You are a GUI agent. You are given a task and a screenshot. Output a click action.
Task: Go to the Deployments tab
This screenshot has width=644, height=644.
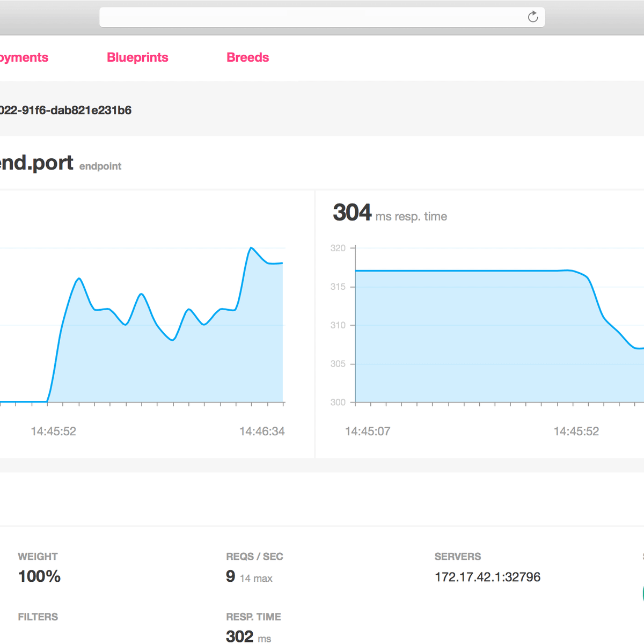[24, 57]
